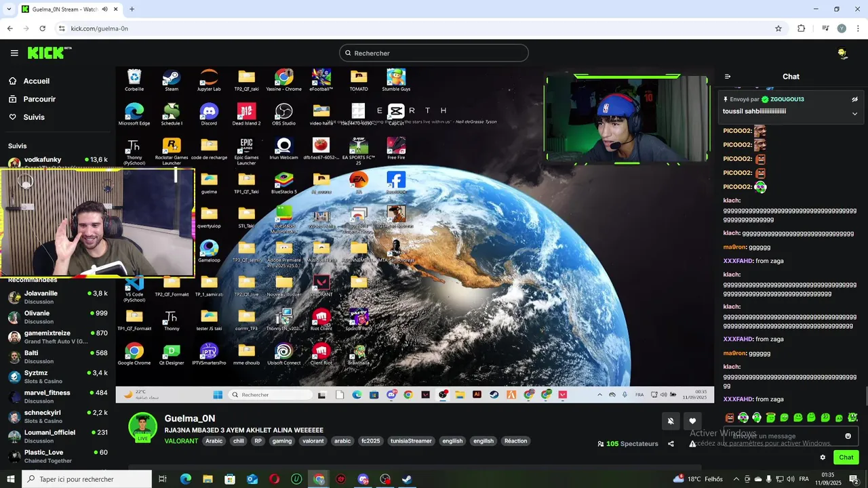Select the 'tunisiaStreamer' tag
Screen dimensions: 868x488
tap(411, 441)
